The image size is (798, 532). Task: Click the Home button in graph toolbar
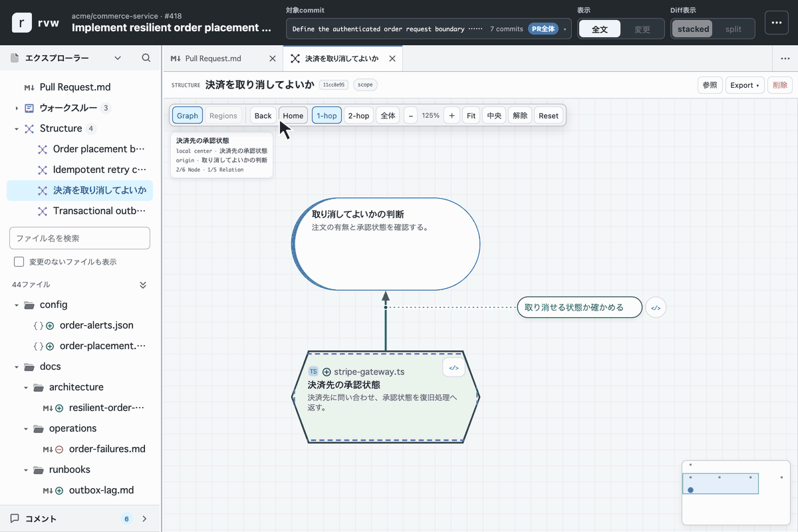point(293,116)
